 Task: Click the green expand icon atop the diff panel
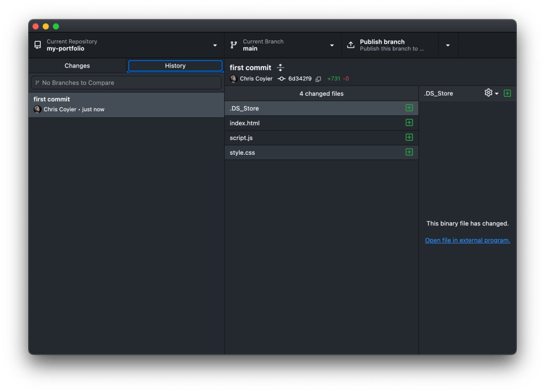(507, 93)
